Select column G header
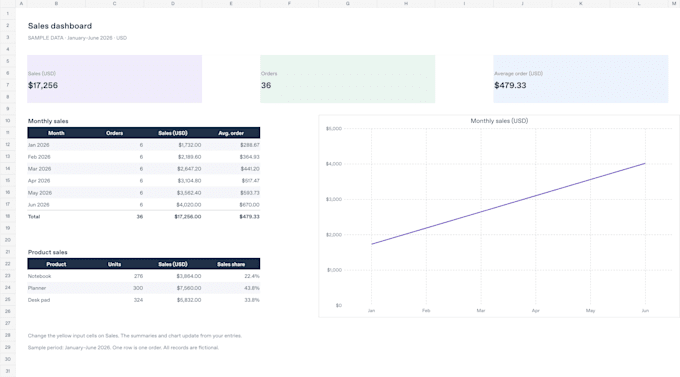 click(x=347, y=3)
